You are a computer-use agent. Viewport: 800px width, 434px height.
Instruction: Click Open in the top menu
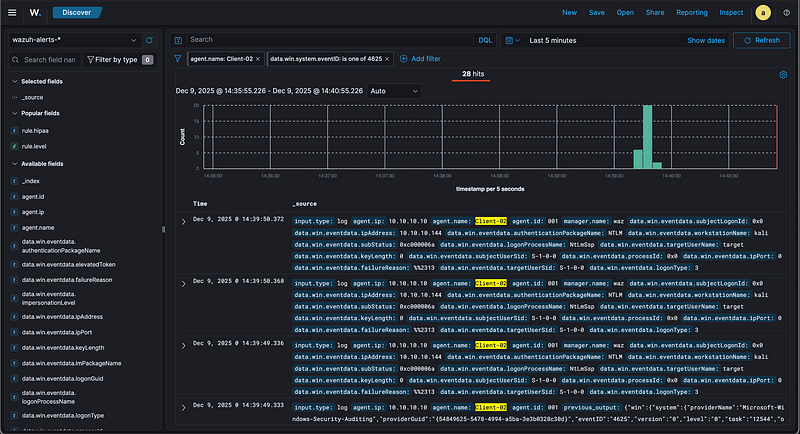click(x=625, y=13)
